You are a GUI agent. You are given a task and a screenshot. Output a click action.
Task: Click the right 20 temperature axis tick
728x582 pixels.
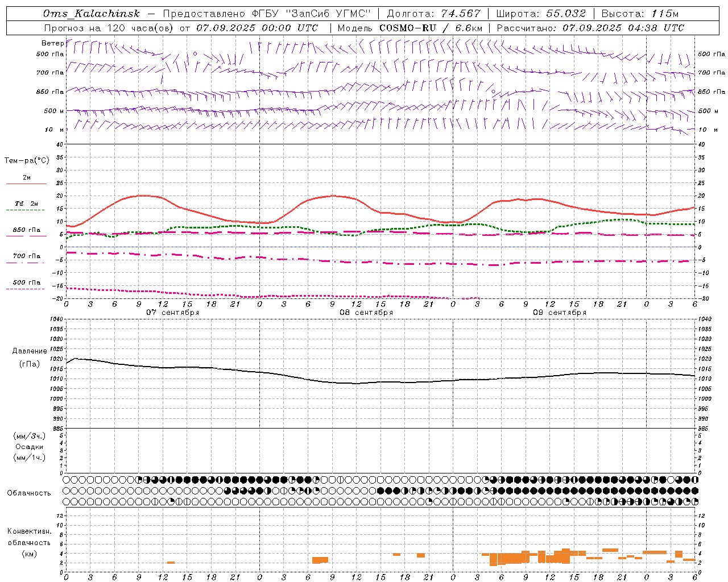tap(702, 196)
